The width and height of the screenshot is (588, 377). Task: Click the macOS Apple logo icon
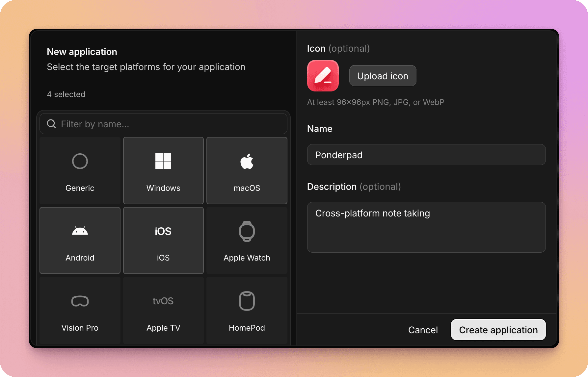click(247, 161)
